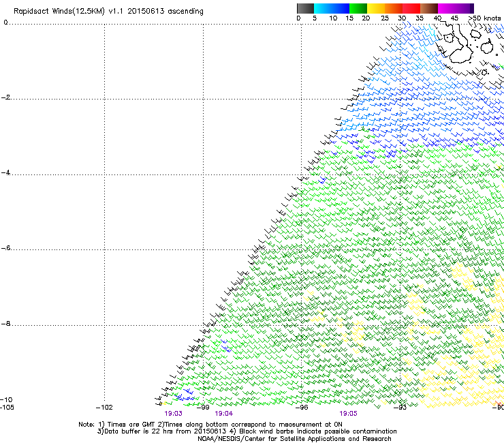Viewport: 504px width, 443px height.
Task: Click the latitude axis label '-4'
Action: pos(5,172)
